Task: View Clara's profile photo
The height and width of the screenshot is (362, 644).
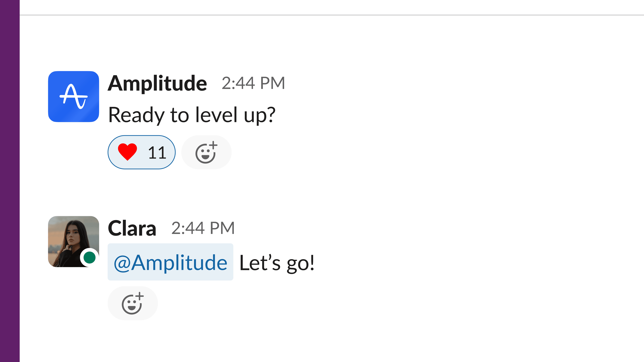Action: [x=73, y=242]
